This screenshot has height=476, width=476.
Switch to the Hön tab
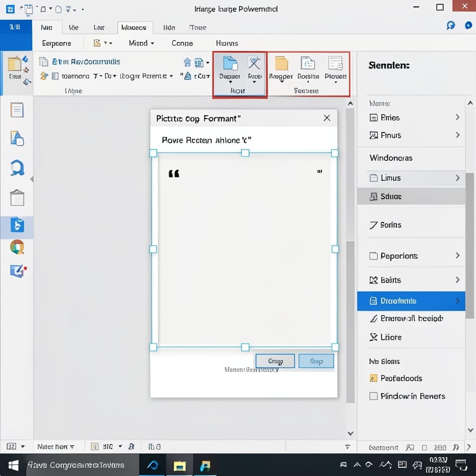[169, 27]
